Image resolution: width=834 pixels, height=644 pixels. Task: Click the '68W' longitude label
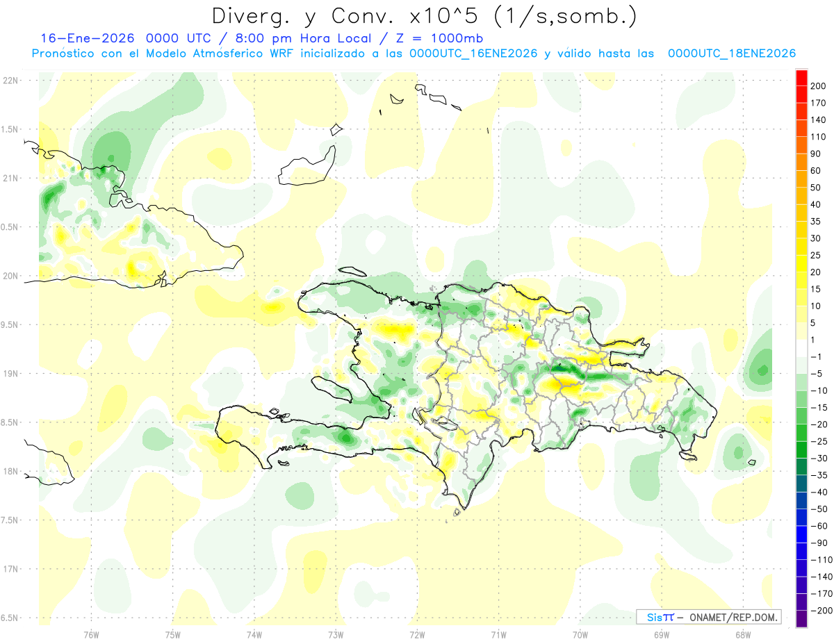coord(743,634)
